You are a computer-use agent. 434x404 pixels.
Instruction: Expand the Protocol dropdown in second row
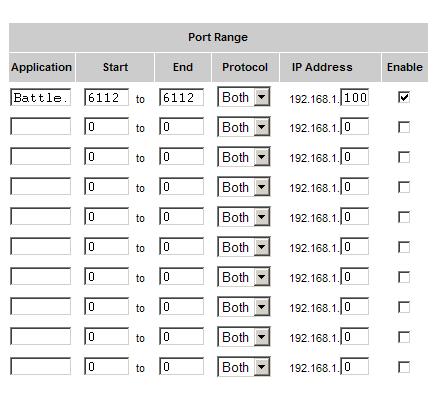click(244, 127)
